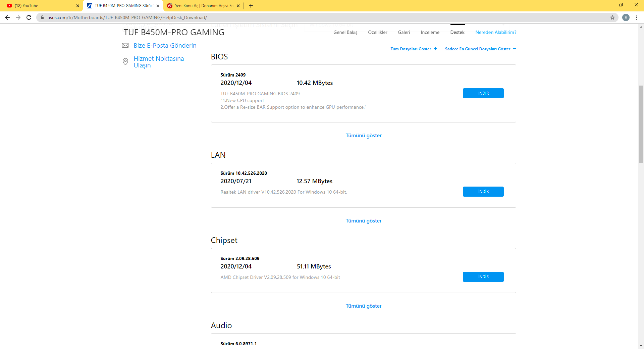
Task: View site info via lock icon
Action: click(42, 17)
